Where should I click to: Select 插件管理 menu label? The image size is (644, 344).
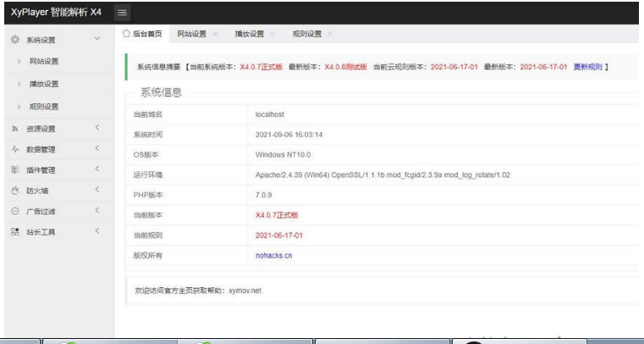click(41, 170)
